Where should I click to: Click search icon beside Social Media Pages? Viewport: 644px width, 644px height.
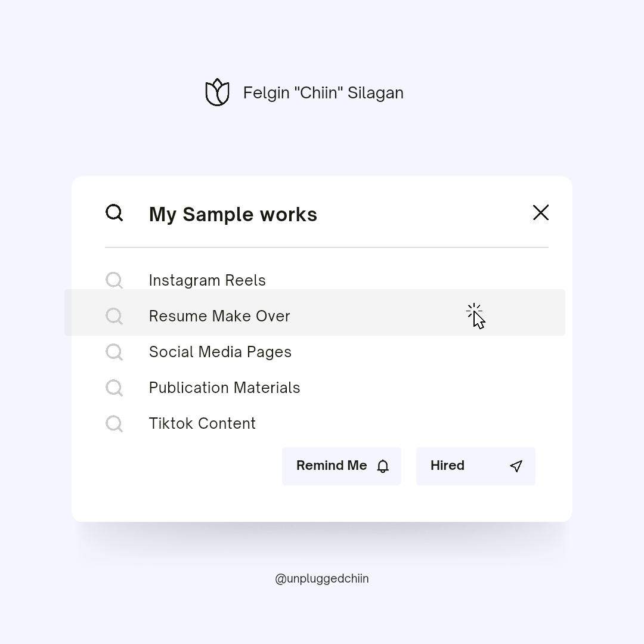coord(114,352)
